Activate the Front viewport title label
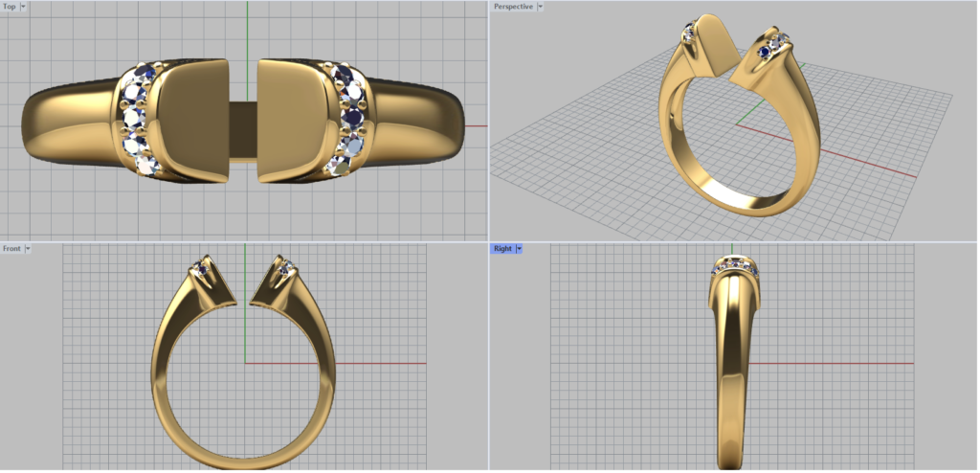This screenshot has height=473, width=980. coord(11,248)
